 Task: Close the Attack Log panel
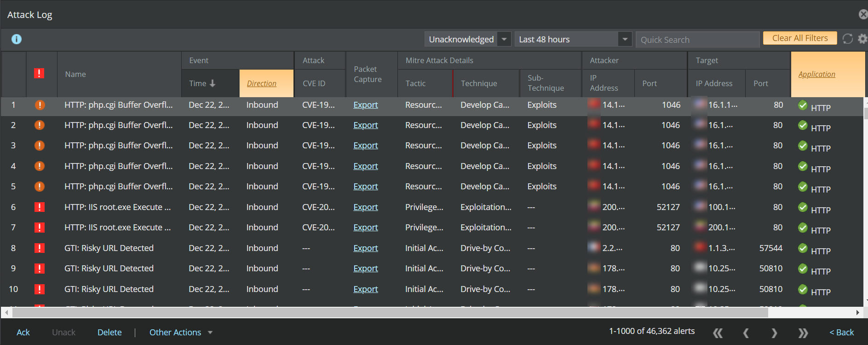click(x=863, y=14)
